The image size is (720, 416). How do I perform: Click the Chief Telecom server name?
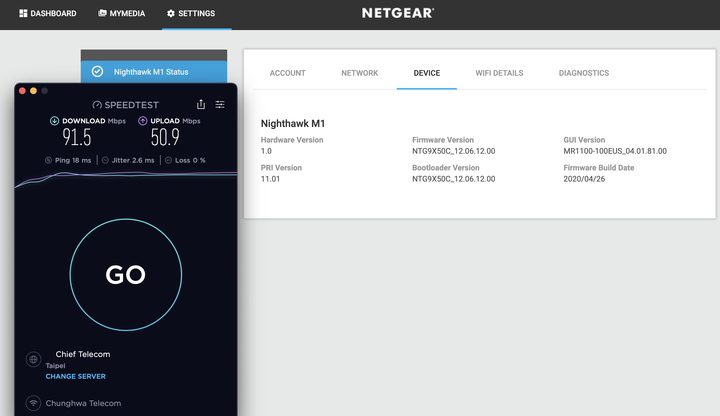tap(83, 354)
